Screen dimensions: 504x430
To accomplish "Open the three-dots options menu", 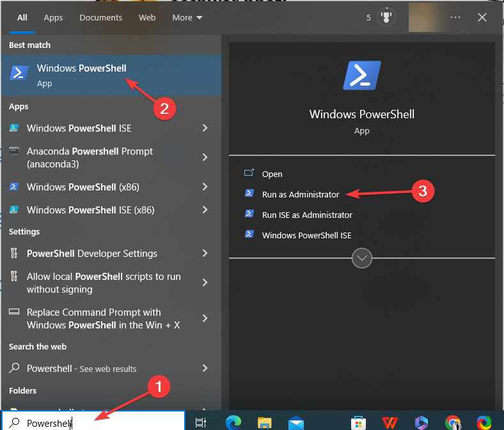I will (455, 18).
